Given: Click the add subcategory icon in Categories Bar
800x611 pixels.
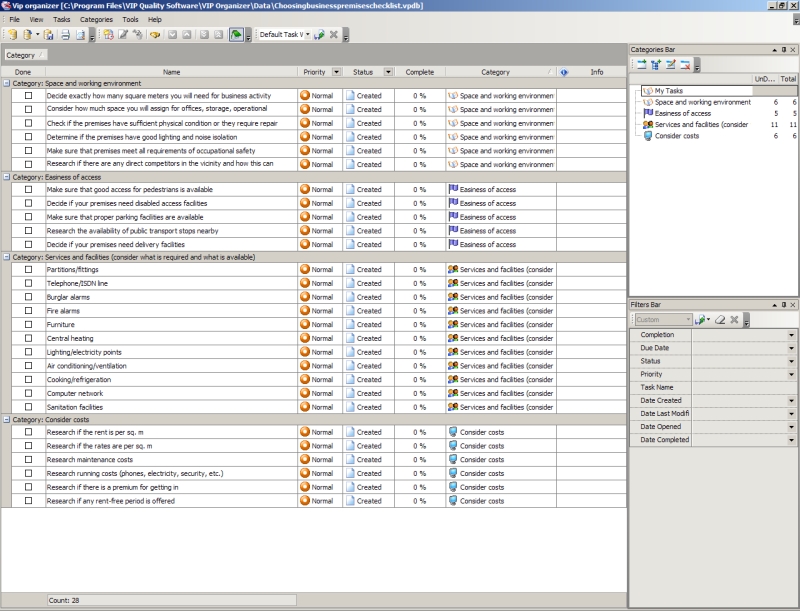Looking at the screenshot, I should pos(656,65).
